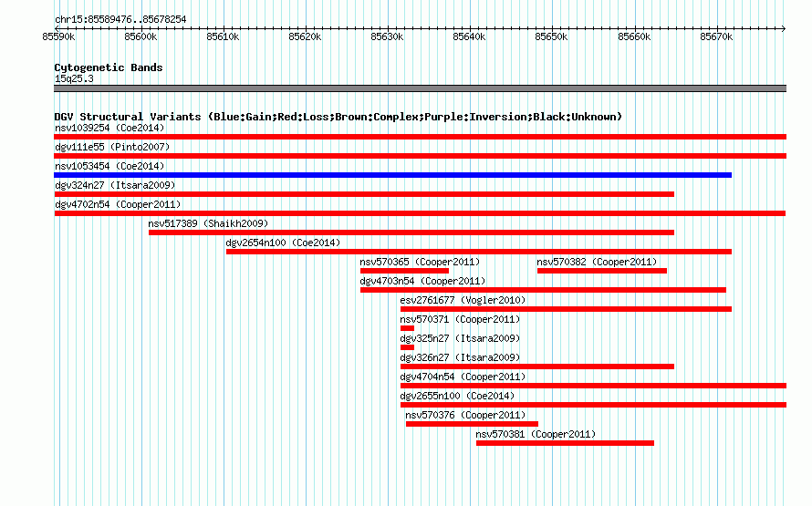The height and width of the screenshot is (506, 812).
Task: Open nsv570382 (Cooper2011) label
Action: pyautogui.click(x=597, y=262)
